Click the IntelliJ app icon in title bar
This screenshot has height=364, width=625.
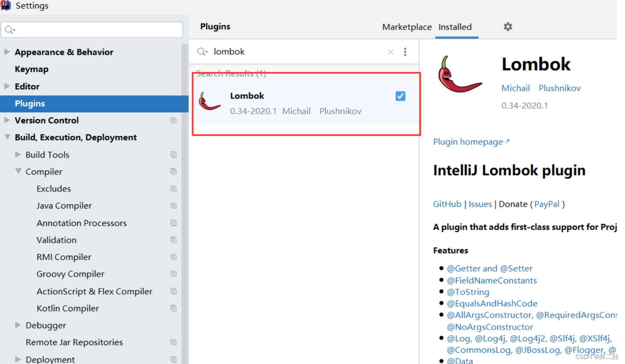6,6
